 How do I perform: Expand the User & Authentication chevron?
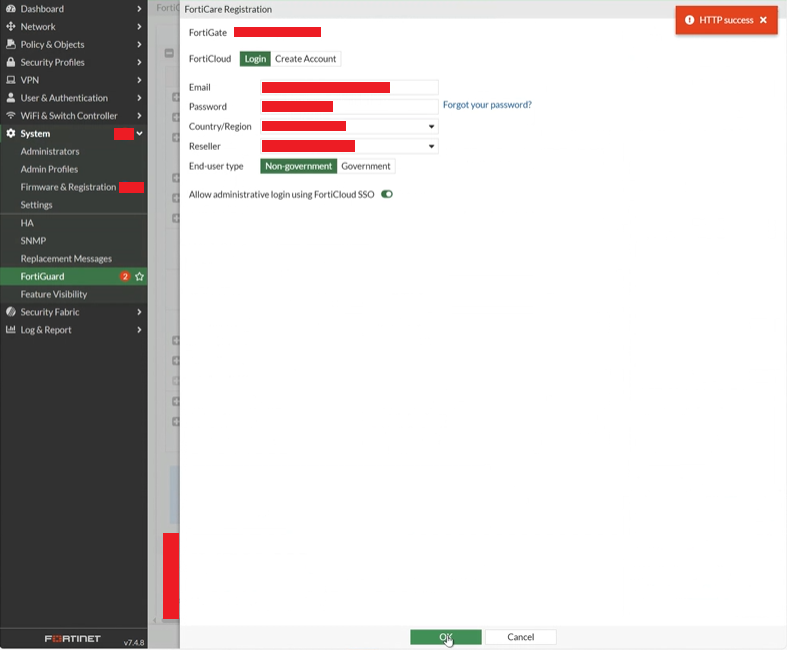[139, 98]
